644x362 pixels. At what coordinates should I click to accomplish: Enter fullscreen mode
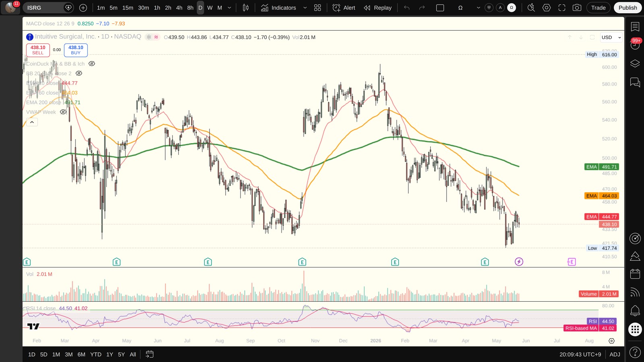pos(562,8)
